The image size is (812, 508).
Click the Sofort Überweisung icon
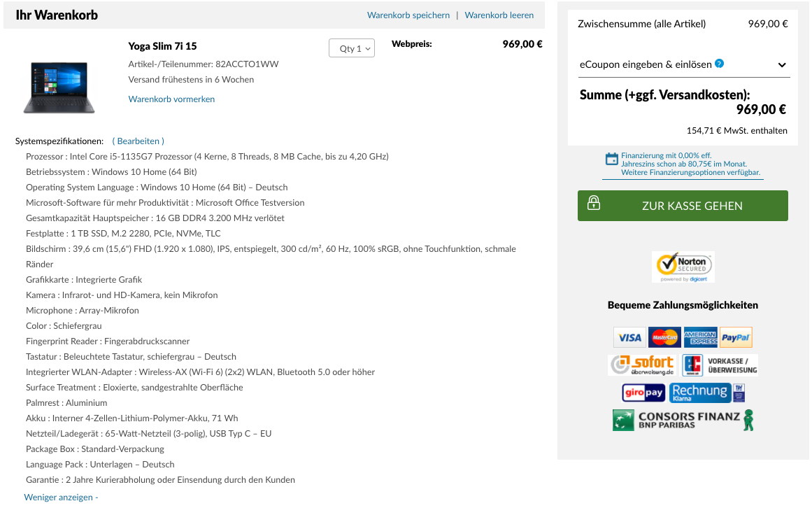(x=642, y=365)
